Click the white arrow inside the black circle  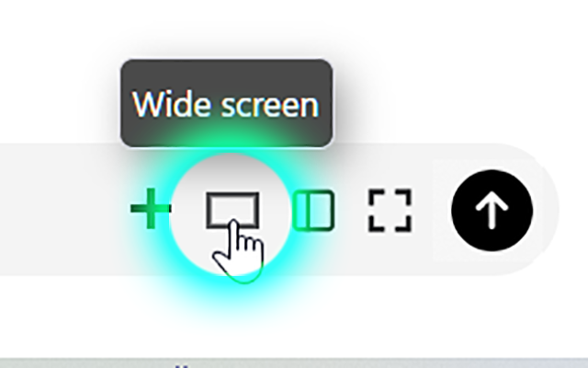click(x=492, y=211)
